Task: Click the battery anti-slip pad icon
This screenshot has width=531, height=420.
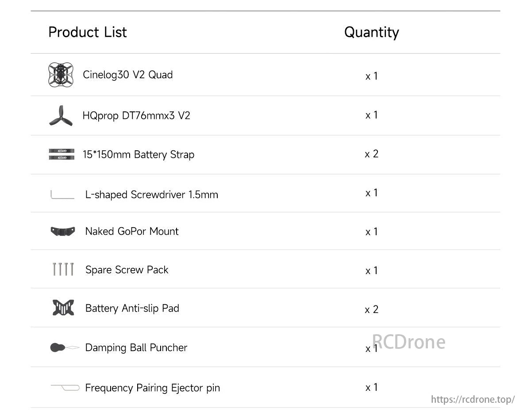Action: point(63,308)
